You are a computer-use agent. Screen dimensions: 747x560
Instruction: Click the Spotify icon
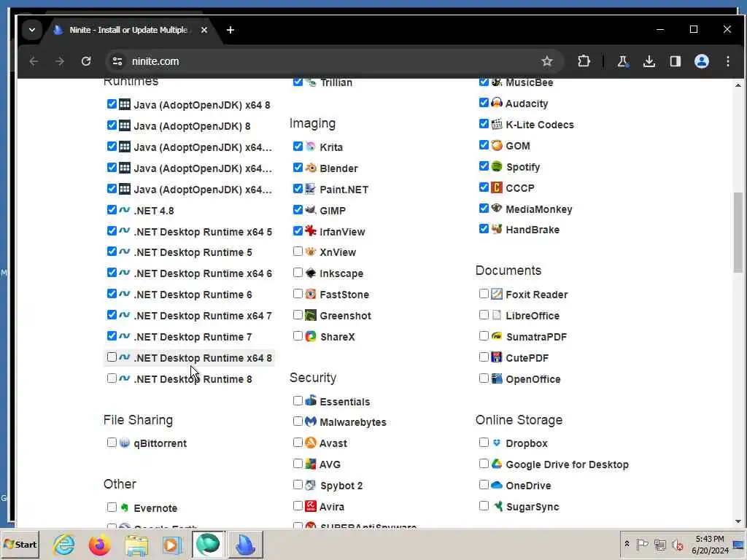[x=496, y=166]
